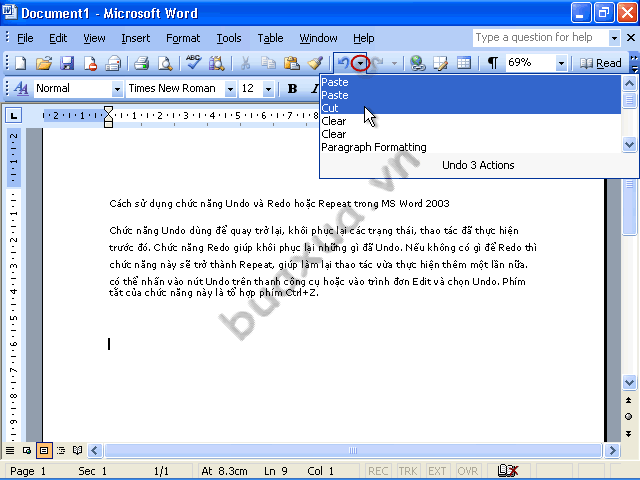The height and width of the screenshot is (480, 640).
Task: Insert a hyperlink with the globe icon
Action: click(417, 63)
